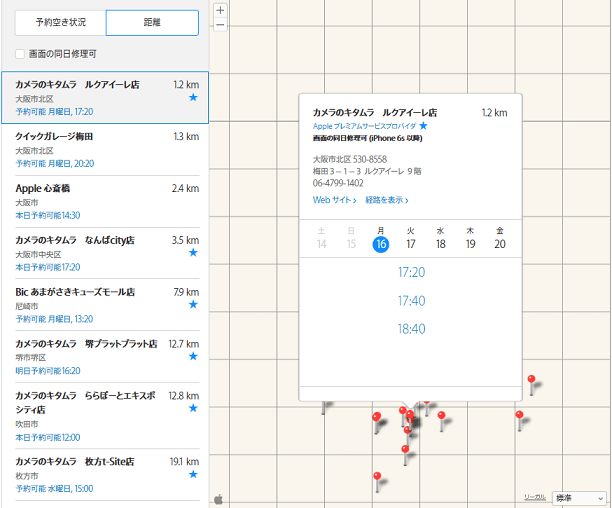
Task: Click the リーガル legal link on map
Action: (535, 497)
